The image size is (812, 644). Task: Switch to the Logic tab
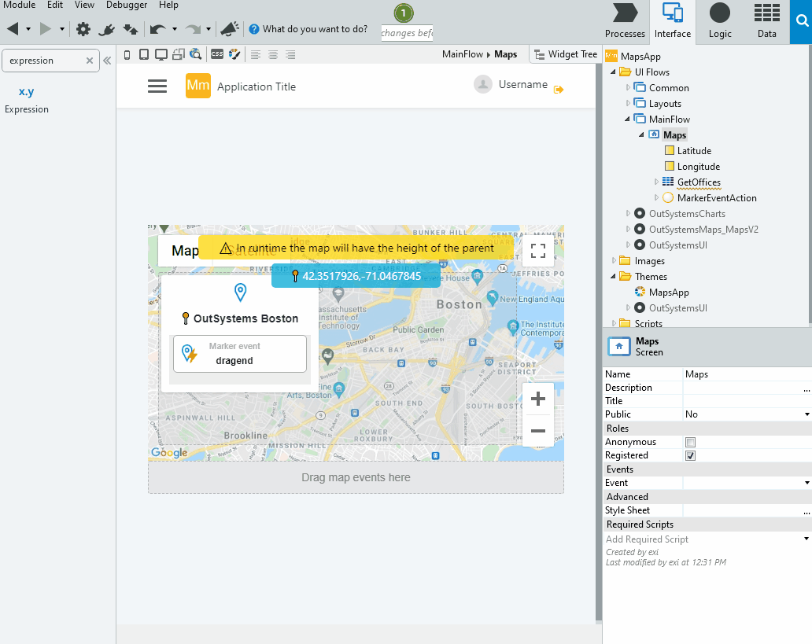coord(720,21)
